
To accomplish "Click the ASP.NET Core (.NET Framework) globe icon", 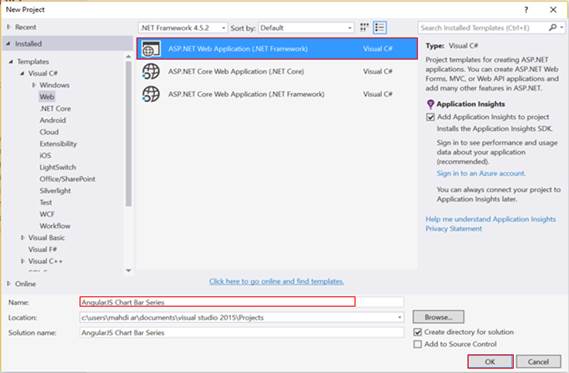I will [151, 94].
